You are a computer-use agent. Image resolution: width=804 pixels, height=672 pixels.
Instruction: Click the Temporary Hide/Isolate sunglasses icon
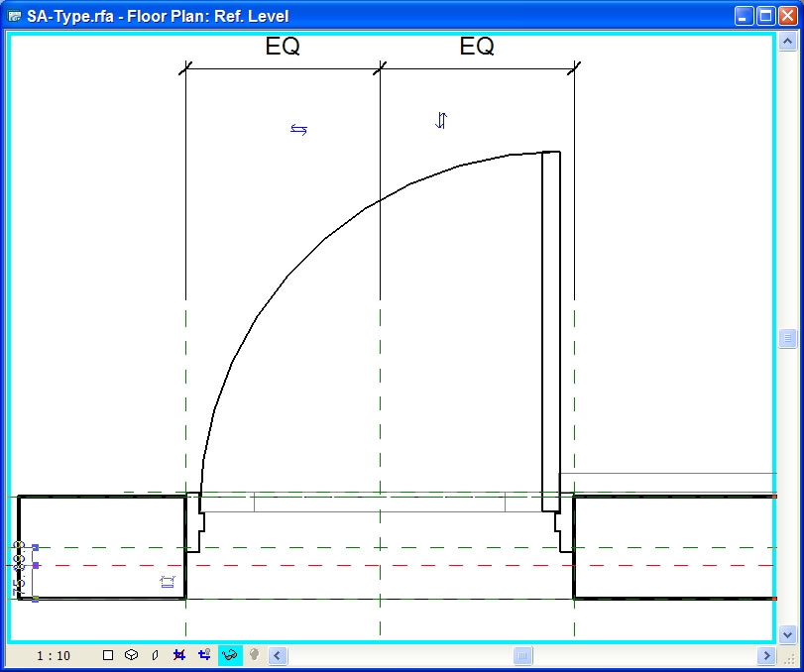coord(230,655)
